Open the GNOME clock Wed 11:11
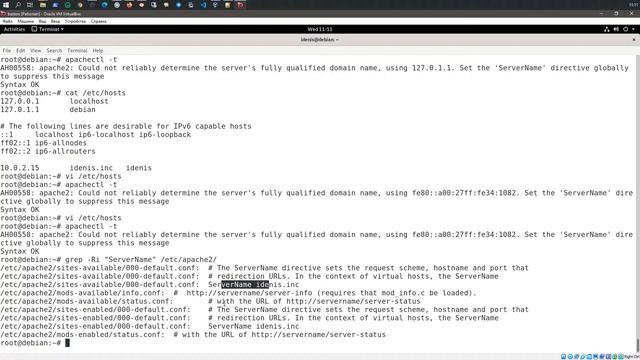 point(320,29)
